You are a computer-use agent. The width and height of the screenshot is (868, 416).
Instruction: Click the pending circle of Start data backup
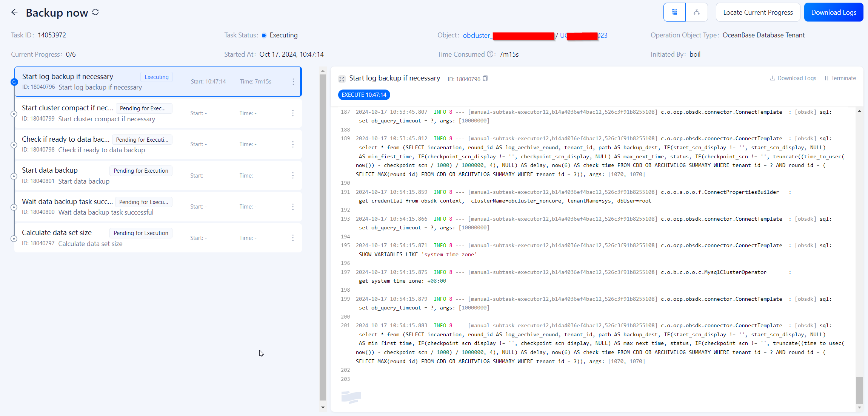point(14,176)
